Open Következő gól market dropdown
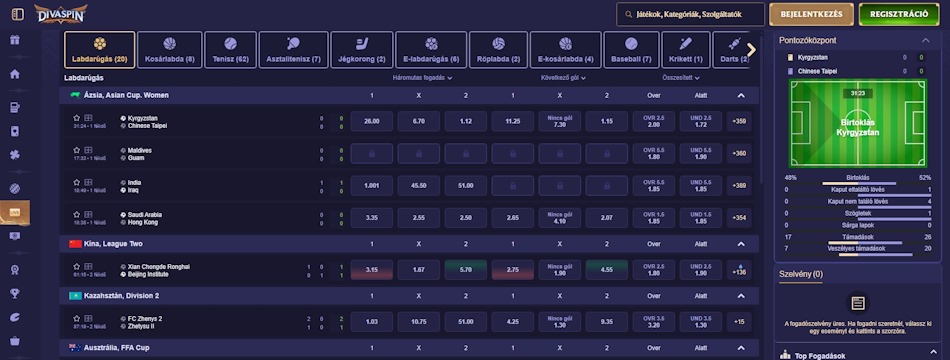 pyautogui.click(x=563, y=78)
